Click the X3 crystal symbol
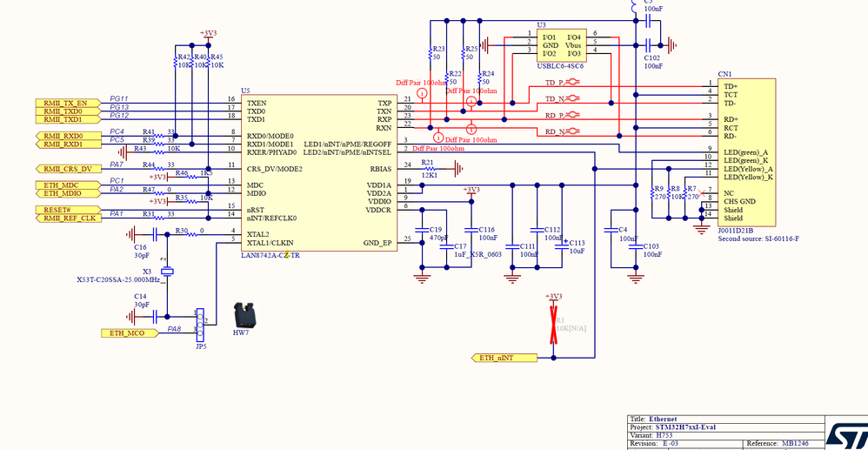 [x=167, y=272]
